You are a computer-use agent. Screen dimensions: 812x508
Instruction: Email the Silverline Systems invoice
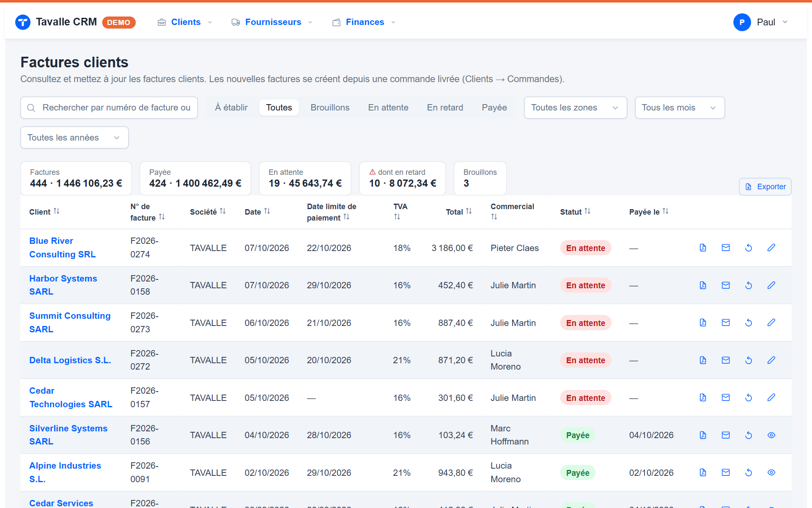point(726,435)
